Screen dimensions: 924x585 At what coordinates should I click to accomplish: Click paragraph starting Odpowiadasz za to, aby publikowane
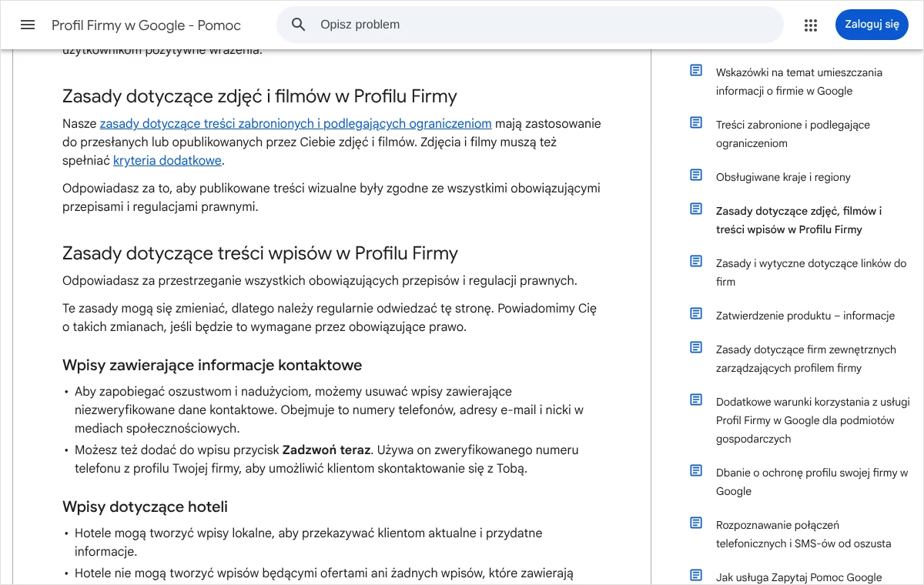pos(331,198)
